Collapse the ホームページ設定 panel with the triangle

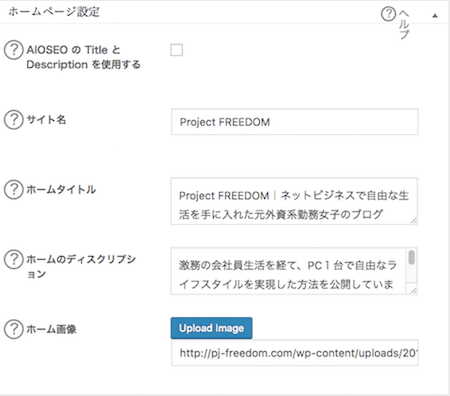[435, 15]
